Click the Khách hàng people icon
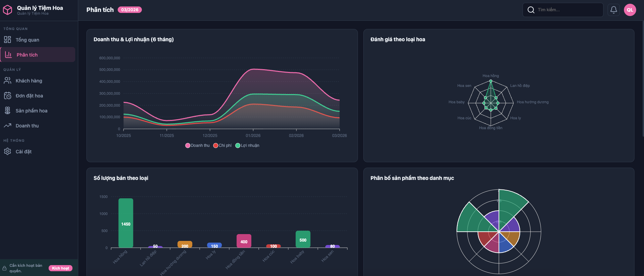 (x=7, y=81)
